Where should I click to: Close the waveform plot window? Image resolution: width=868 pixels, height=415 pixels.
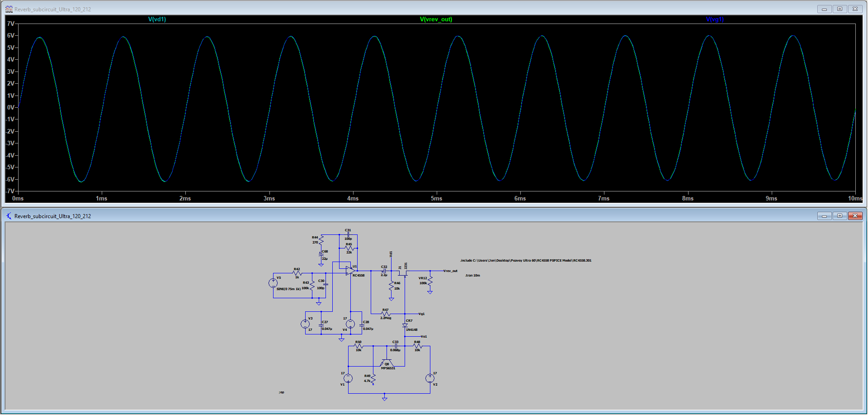click(855, 9)
